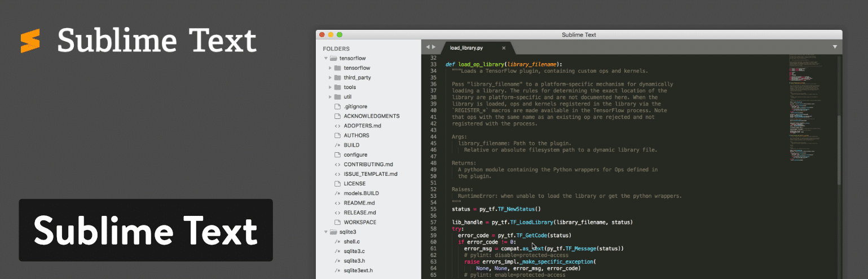Click the orange Sublime Text logo icon
The image size is (868, 279).
pyautogui.click(x=30, y=41)
